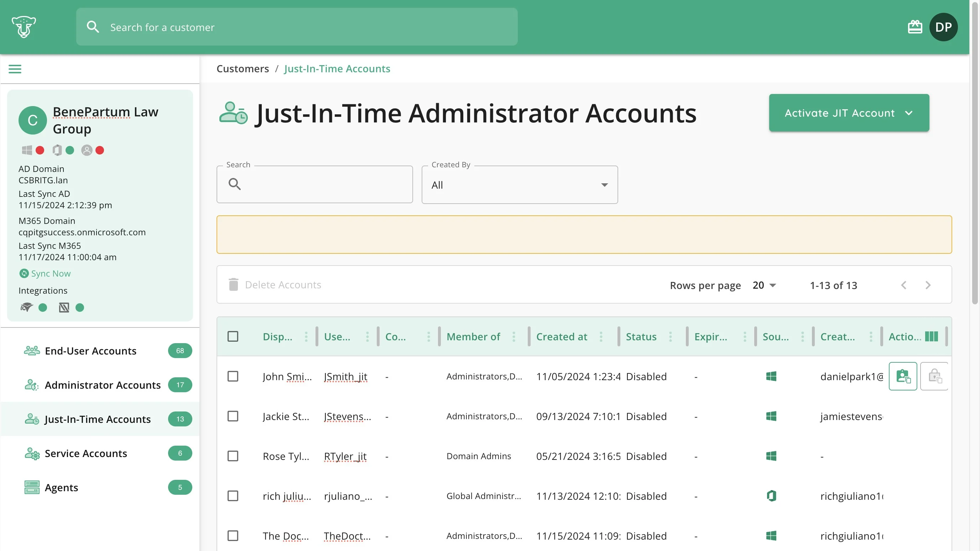
Task: Click the Delete Accounts button
Action: [275, 285]
